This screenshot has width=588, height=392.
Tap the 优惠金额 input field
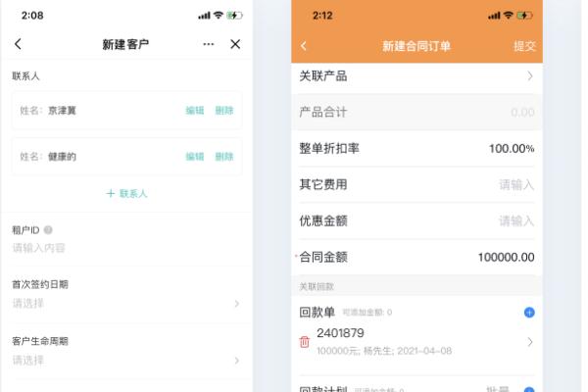516,220
